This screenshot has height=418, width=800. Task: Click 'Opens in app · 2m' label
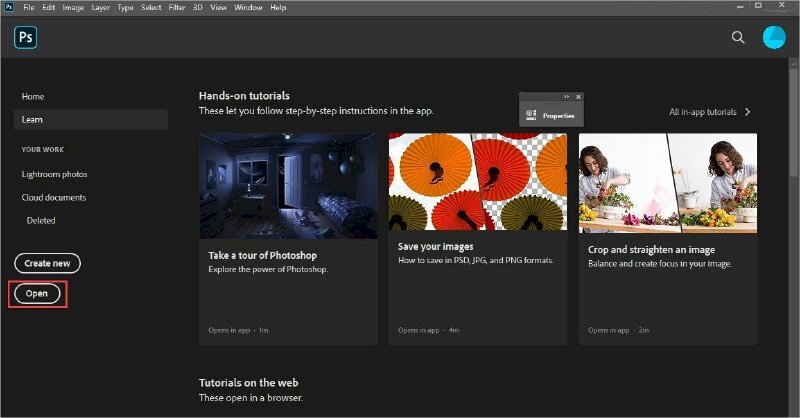coord(618,330)
